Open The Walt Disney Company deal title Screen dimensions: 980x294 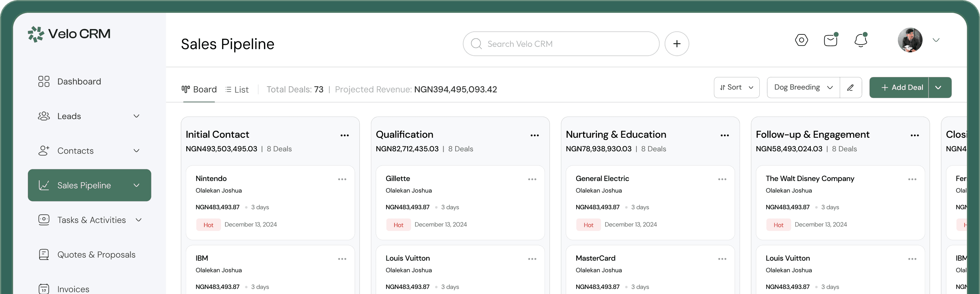pyautogui.click(x=810, y=178)
